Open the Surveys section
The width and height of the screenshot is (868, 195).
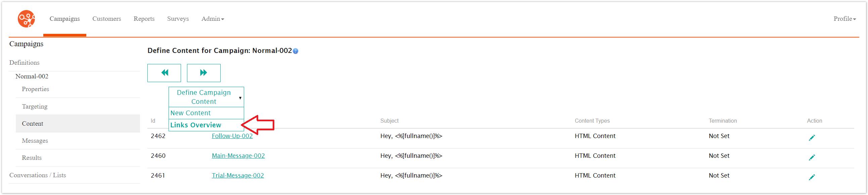coord(178,19)
